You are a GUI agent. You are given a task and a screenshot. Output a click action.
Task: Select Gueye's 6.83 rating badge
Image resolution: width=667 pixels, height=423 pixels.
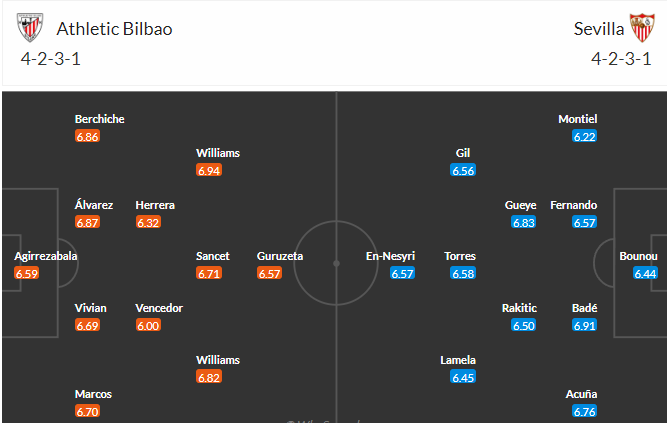coord(524,222)
